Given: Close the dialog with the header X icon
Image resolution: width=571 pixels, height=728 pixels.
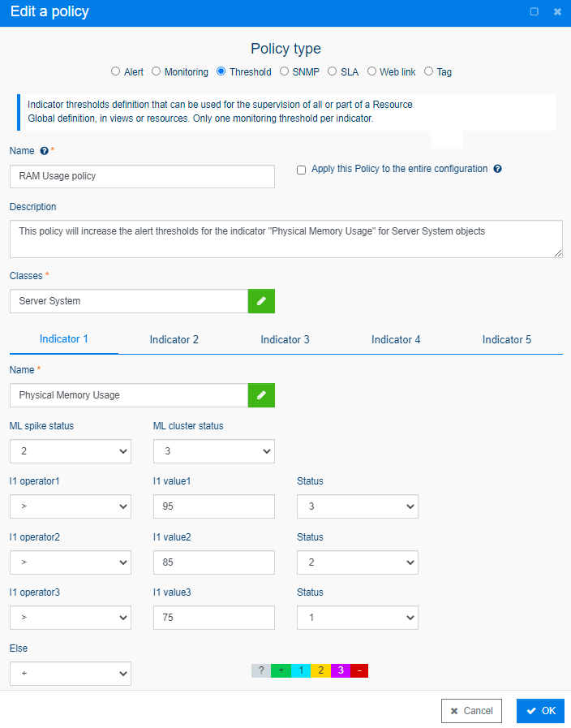Looking at the screenshot, I should 557,11.
